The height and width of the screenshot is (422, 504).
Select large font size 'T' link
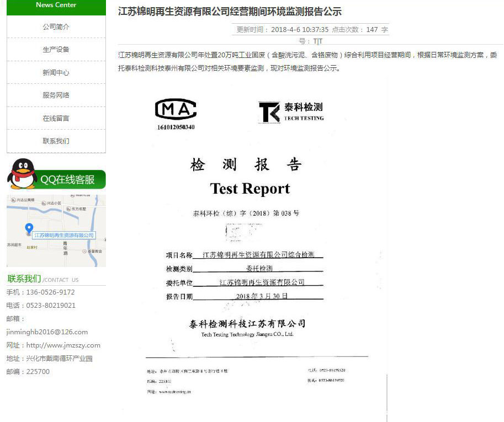pyautogui.click(x=315, y=41)
